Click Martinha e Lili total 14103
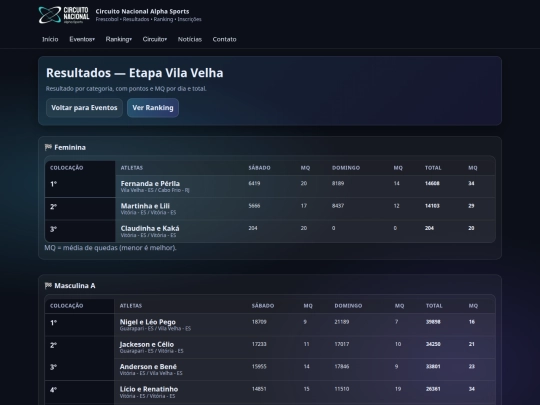Image resolution: width=540 pixels, height=405 pixels. pos(432,206)
